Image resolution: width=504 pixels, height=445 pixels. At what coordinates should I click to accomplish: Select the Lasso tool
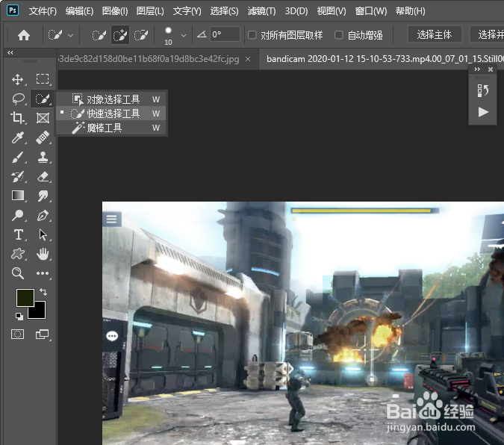pos(18,99)
